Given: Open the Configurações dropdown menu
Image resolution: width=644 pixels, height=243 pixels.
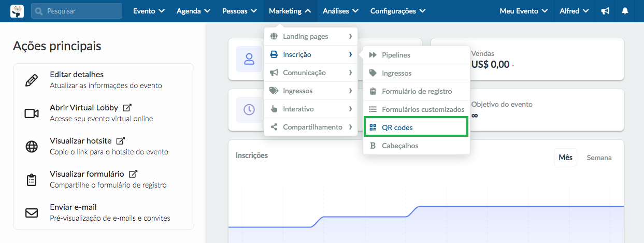Looking at the screenshot, I should [x=398, y=11].
